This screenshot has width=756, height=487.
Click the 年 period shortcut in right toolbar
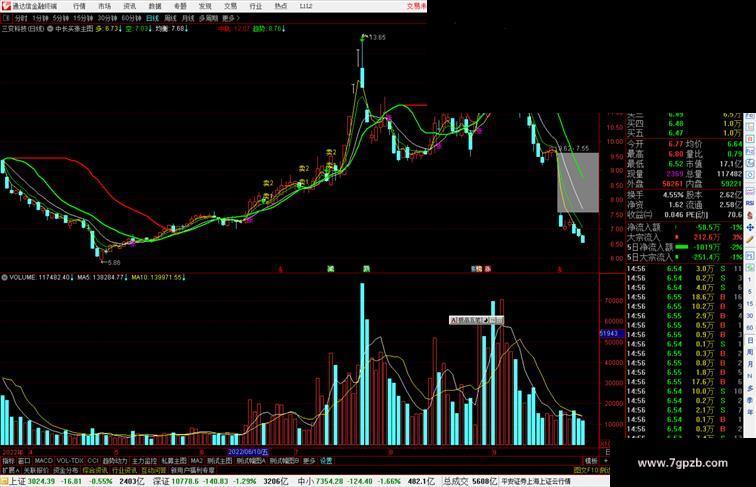pos(750,412)
